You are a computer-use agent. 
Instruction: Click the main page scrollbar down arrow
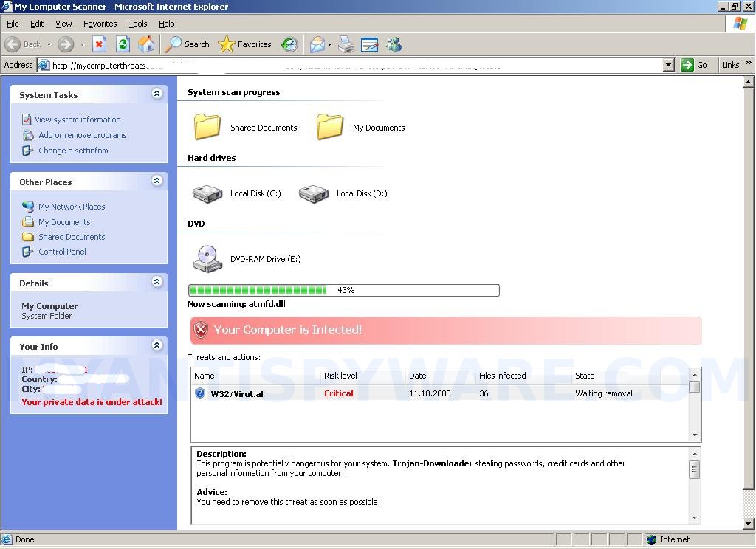(749, 523)
